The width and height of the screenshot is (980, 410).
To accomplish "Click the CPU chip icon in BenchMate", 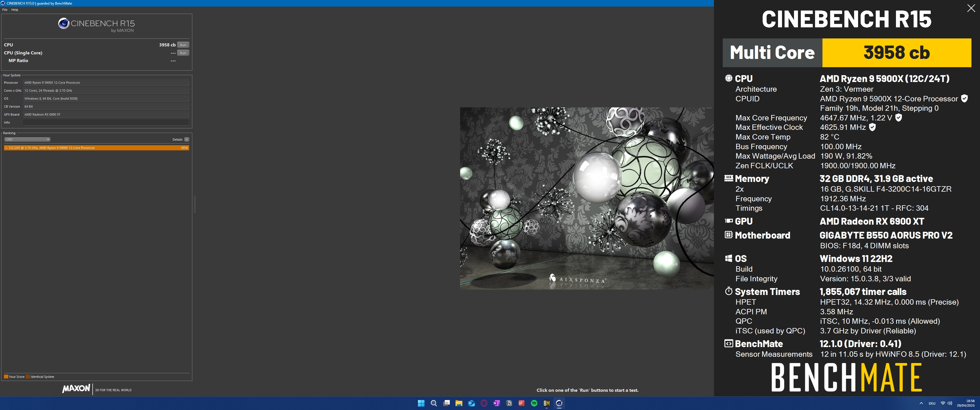I will pos(728,78).
